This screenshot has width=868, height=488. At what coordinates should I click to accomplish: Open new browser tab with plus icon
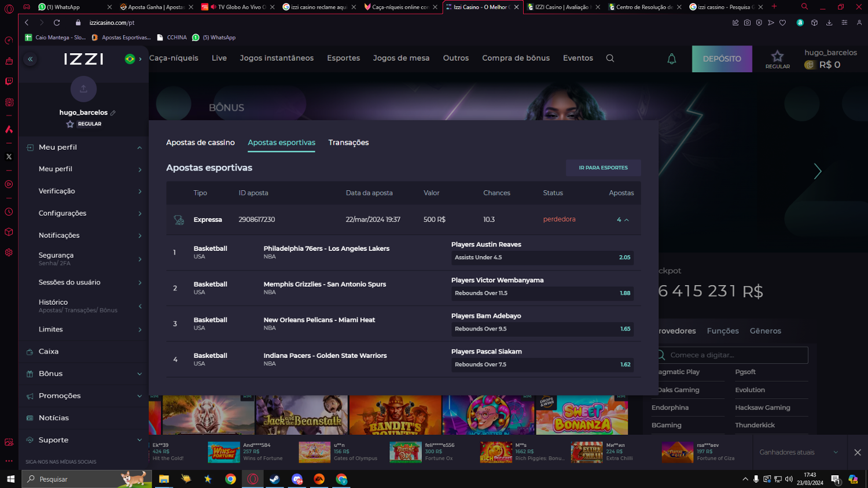774,6
